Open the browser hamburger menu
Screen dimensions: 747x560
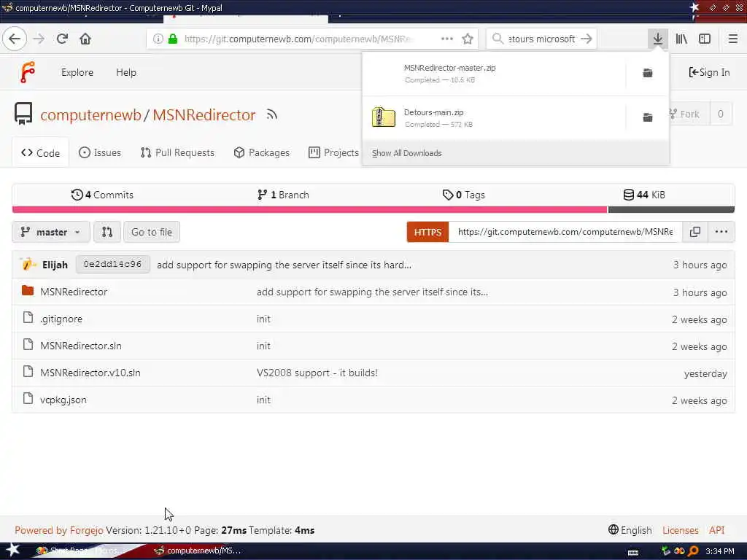pyautogui.click(x=732, y=39)
